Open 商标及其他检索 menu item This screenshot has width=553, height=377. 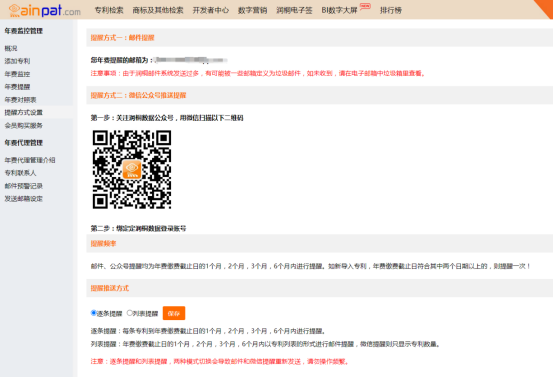point(158,10)
